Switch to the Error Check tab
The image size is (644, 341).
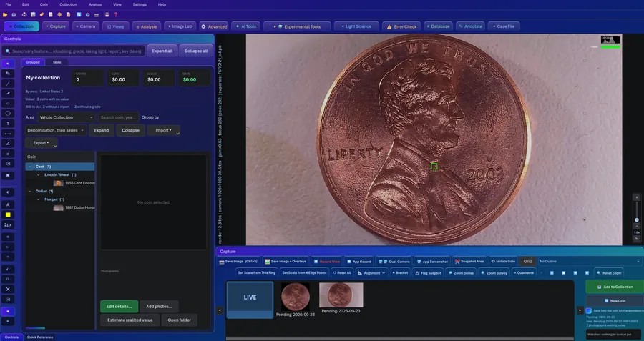coord(401,26)
